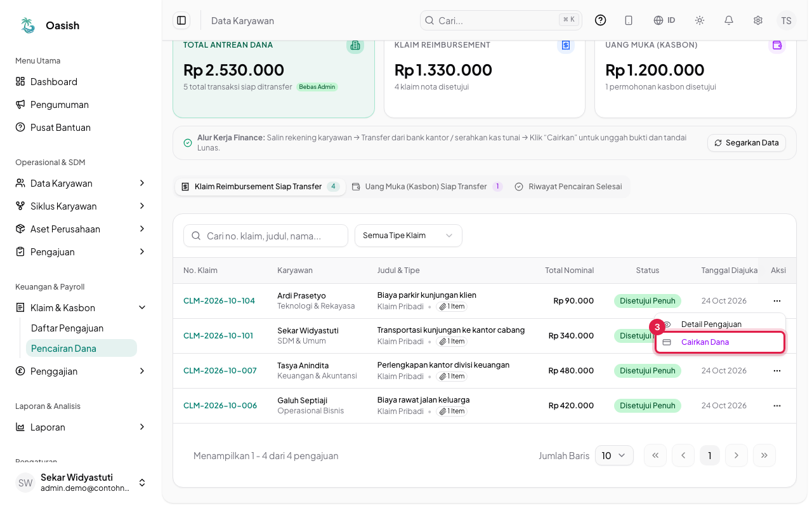The height and width of the screenshot is (508, 812).
Task: Open actions menu for CLM-2026-10-006 row
Action: pyautogui.click(x=777, y=406)
